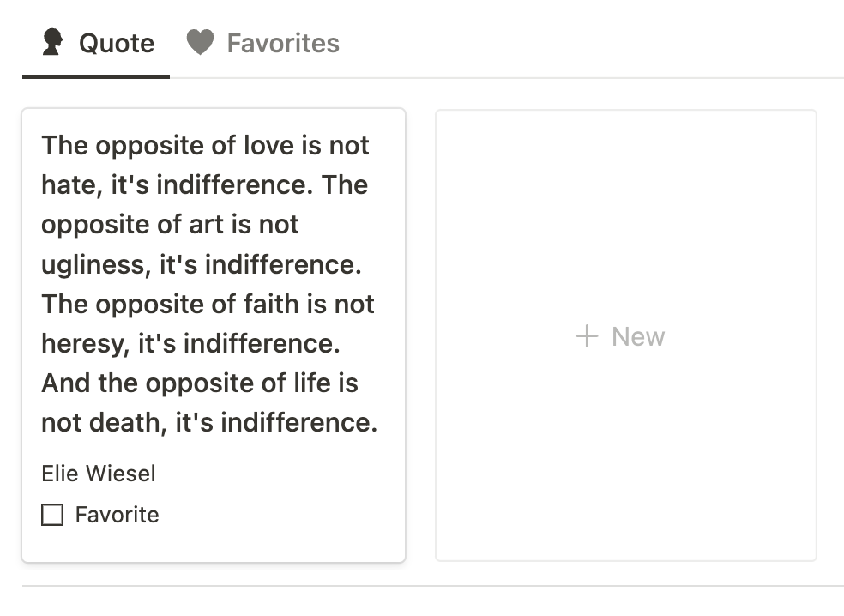Add a new quote with the New button
This screenshot has width=844, height=616.
point(637,336)
